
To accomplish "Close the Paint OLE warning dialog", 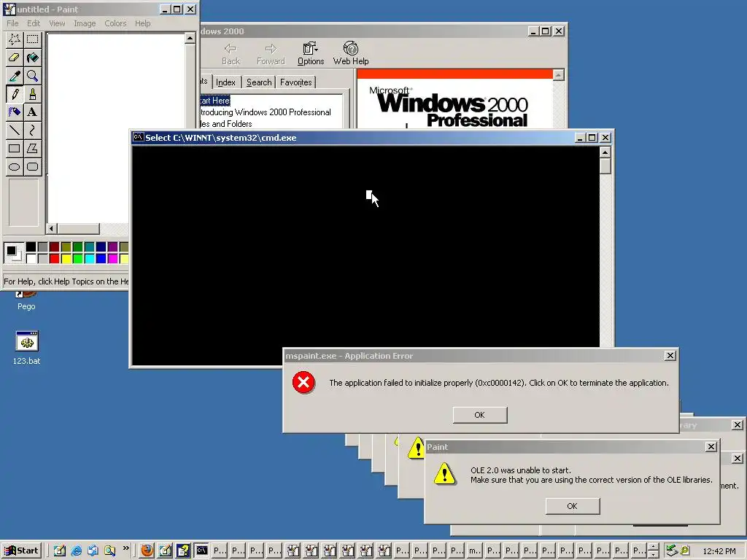I will pos(711,447).
